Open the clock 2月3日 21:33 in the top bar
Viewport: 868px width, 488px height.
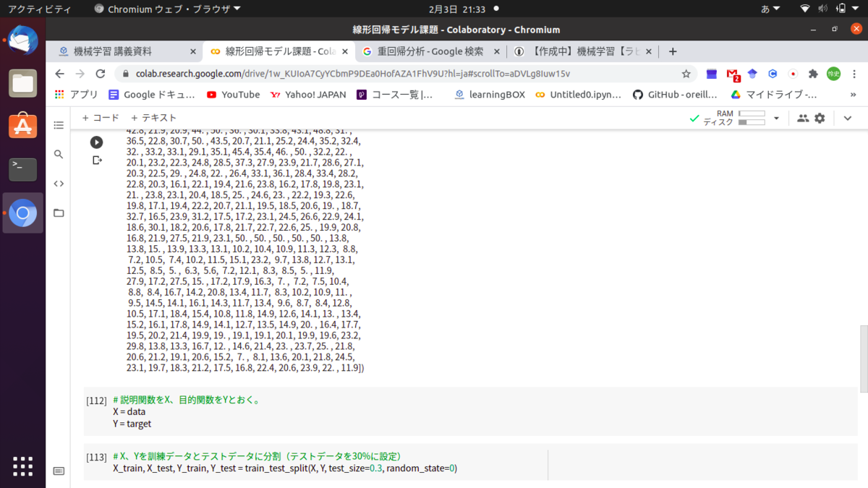click(457, 9)
